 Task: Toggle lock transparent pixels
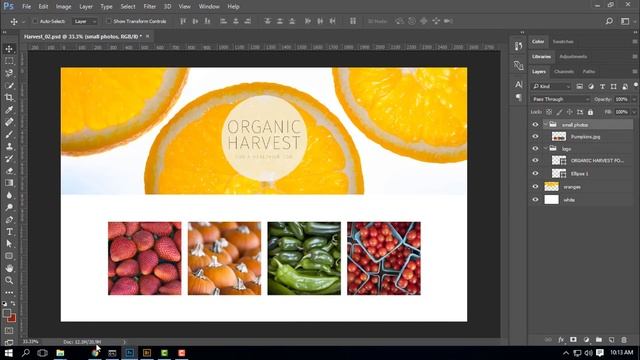coord(549,112)
